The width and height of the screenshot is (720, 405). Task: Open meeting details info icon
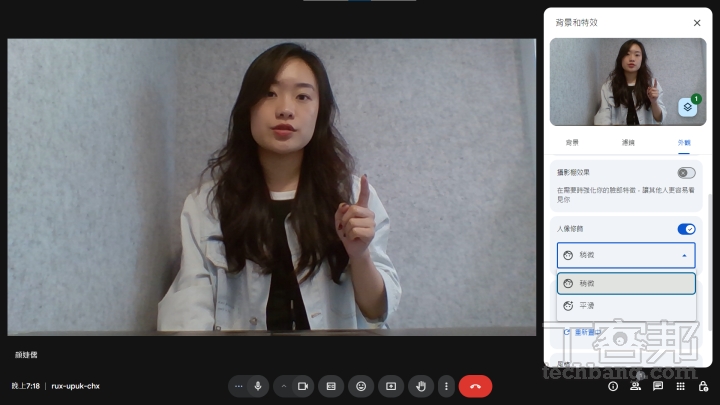[x=613, y=386]
